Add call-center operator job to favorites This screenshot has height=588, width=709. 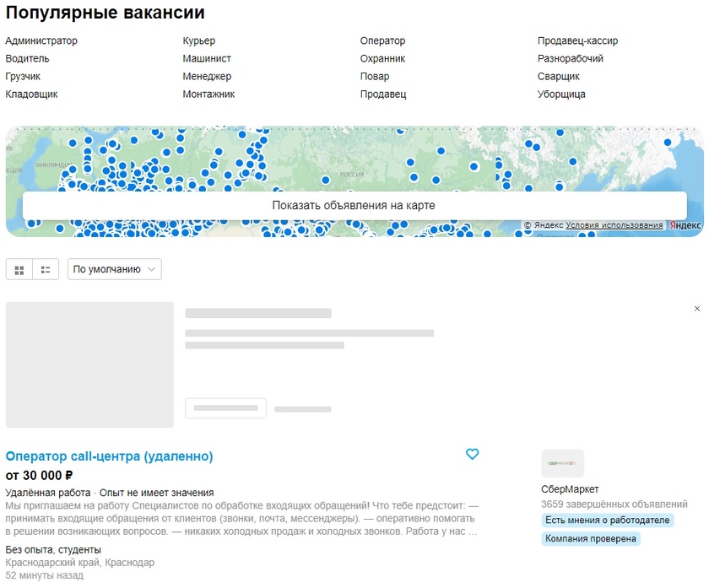[472, 455]
